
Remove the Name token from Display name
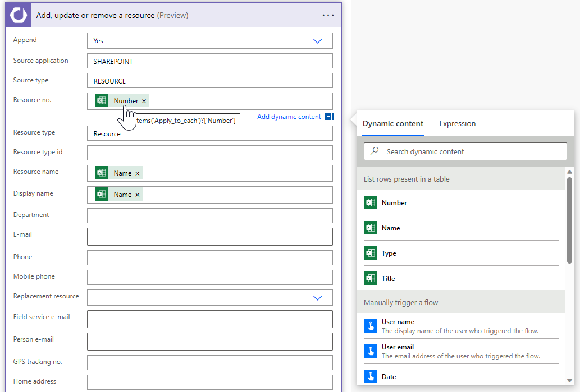click(x=138, y=195)
